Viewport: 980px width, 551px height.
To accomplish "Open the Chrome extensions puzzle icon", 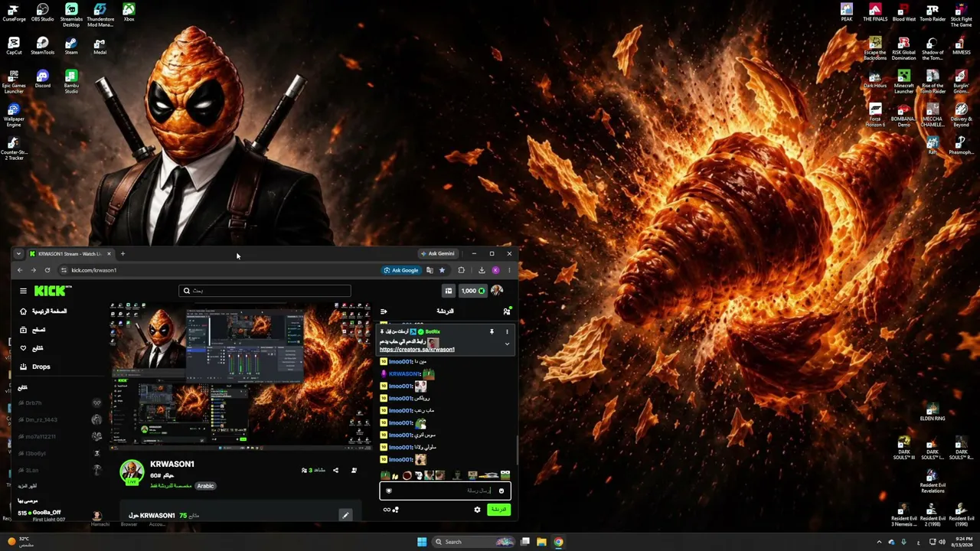I will coord(461,270).
